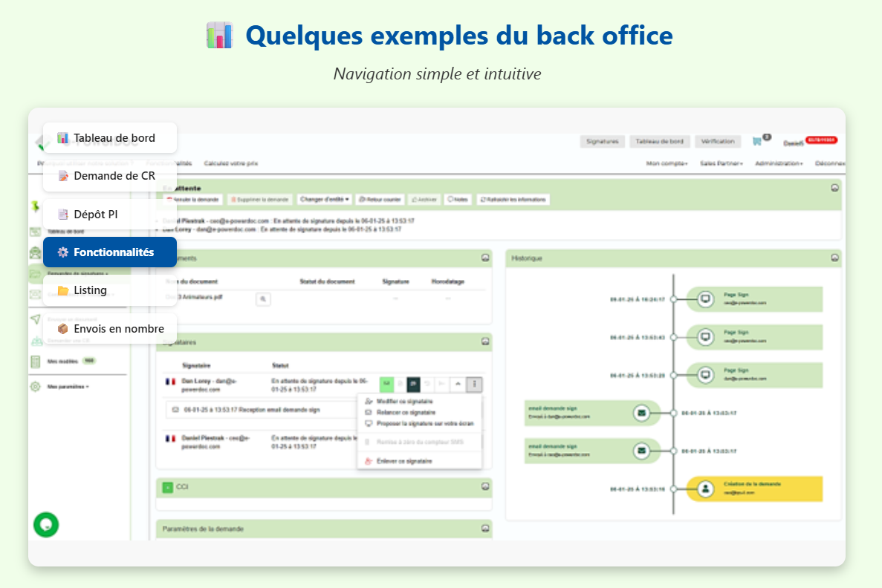
Task: Click the shopping cart icon
Action: 757,141
